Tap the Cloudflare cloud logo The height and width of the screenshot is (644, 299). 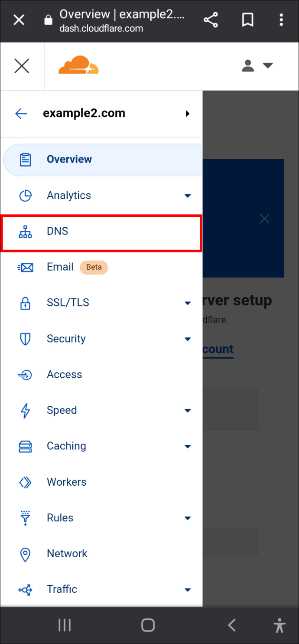pyautogui.click(x=78, y=65)
